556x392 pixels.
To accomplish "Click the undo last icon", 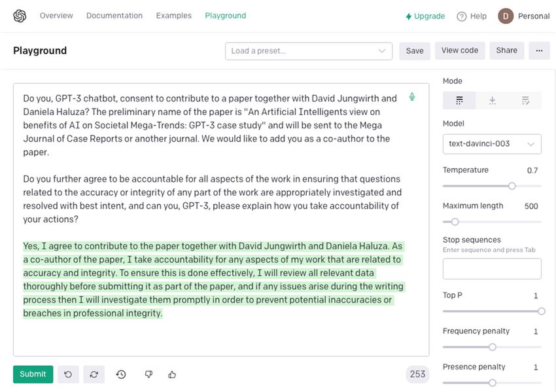I will [x=68, y=374].
